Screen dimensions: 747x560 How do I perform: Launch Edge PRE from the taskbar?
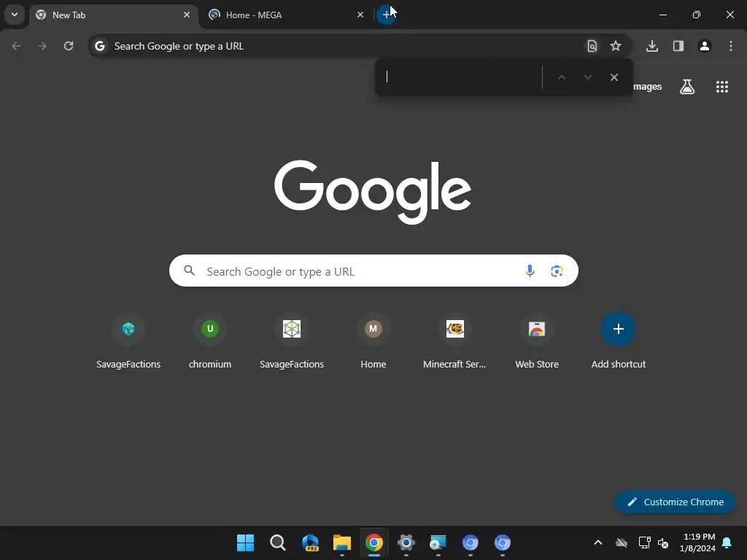click(310, 542)
